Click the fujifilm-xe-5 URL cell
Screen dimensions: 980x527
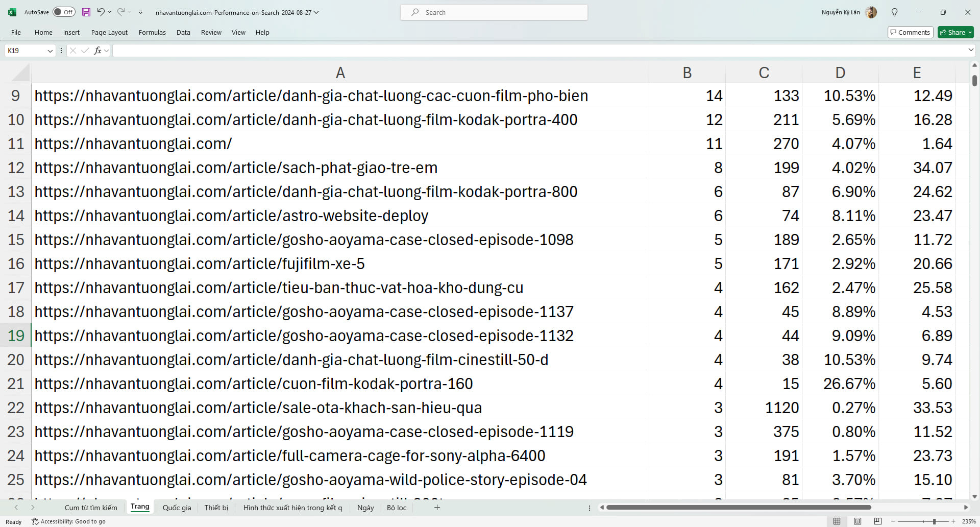click(x=340, y=263)
